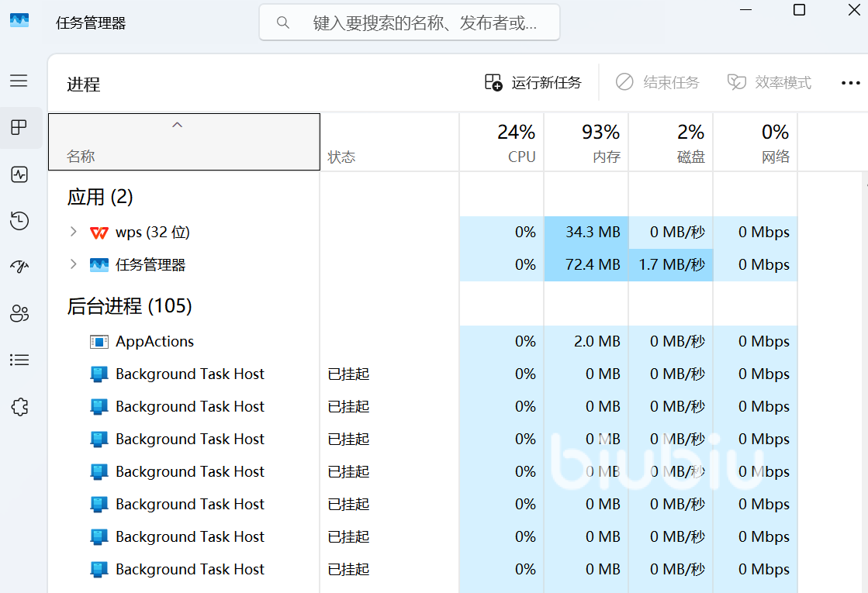Open the hamburger navigation menu
The image size is (868, 593).
(19, 81)
